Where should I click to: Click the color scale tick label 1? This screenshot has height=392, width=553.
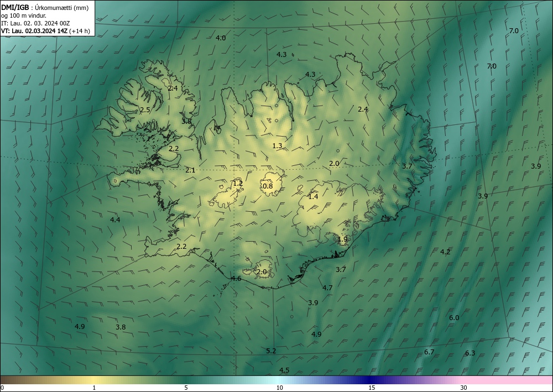pos(94,388)
